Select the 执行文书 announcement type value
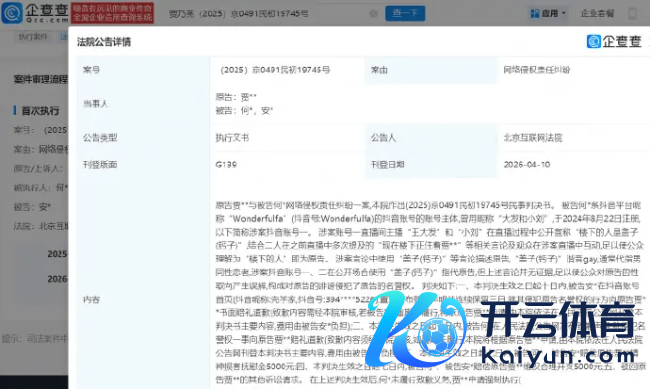The height and width of the screenshot is (389, 650). [232, 138]
